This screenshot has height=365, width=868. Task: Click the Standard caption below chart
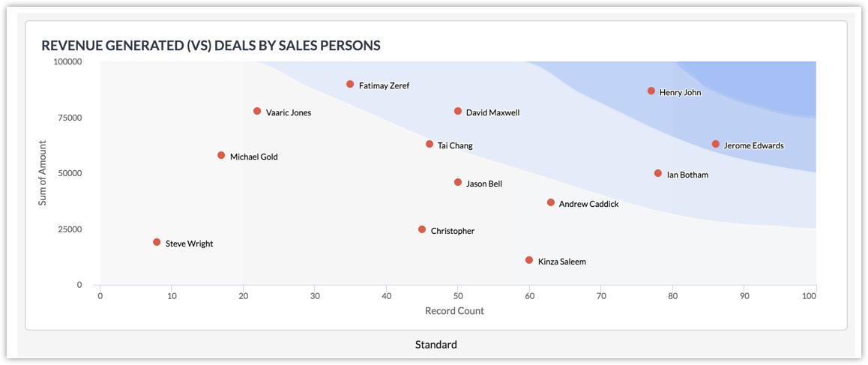point(435,345)
